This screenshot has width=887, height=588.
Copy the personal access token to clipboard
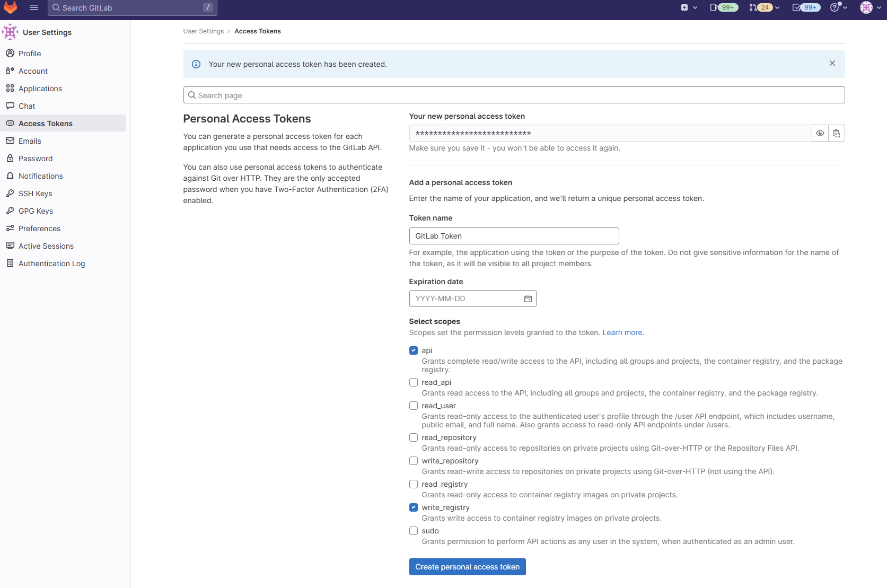tap(837, 133)
